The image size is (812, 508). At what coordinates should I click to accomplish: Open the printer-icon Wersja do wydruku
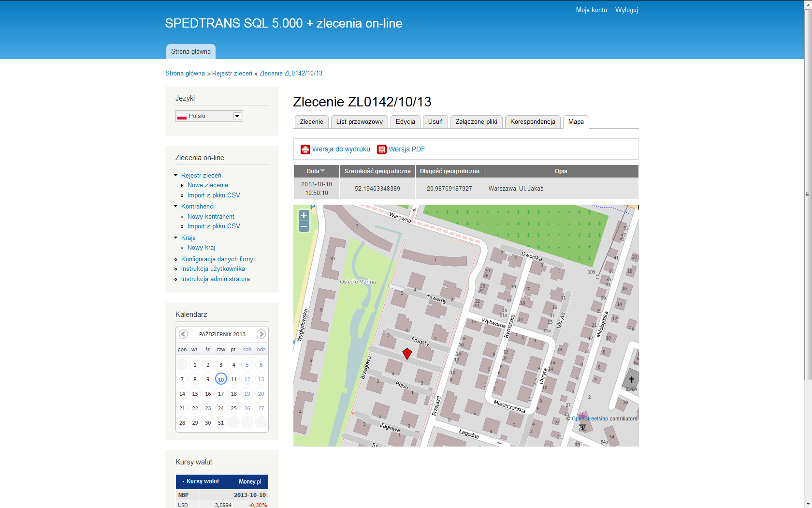(305, 149)
